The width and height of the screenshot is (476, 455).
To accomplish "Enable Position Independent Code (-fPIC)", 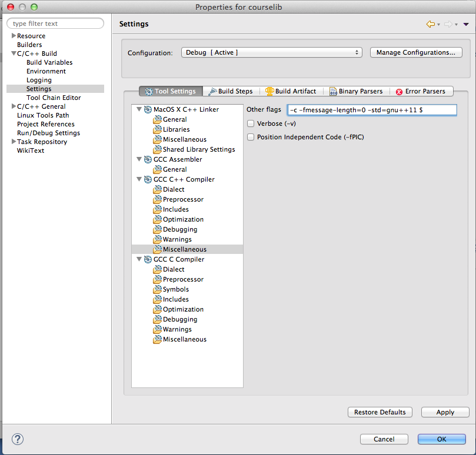I will (x=250, y=136).
